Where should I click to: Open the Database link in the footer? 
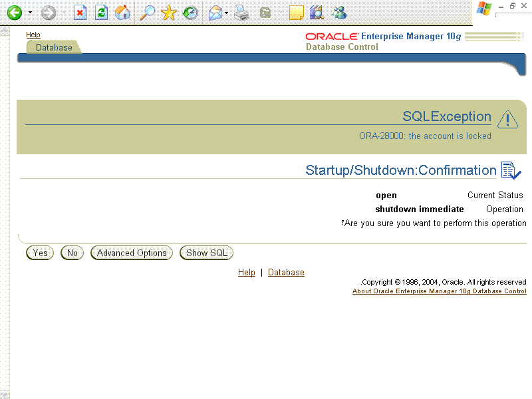coord(286,273)
